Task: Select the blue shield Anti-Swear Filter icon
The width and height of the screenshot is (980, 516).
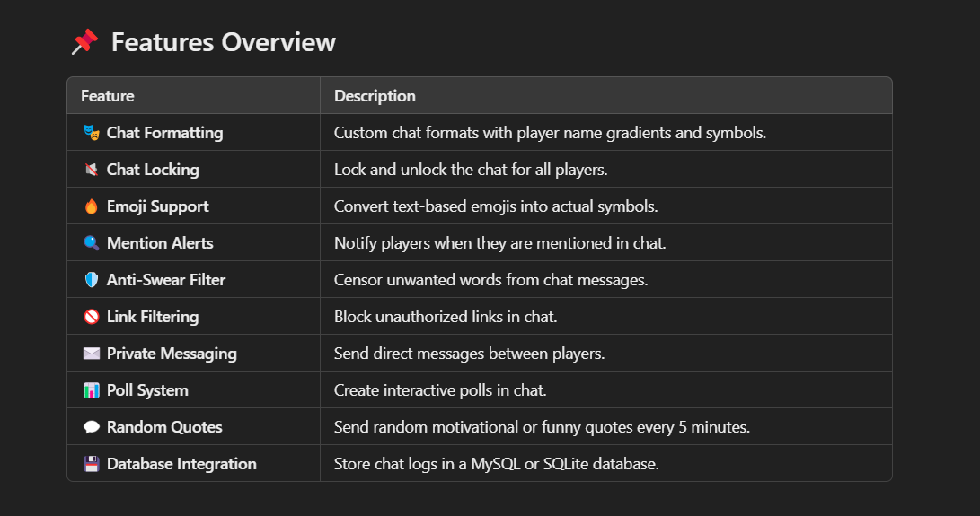Action: coord(92,280)
